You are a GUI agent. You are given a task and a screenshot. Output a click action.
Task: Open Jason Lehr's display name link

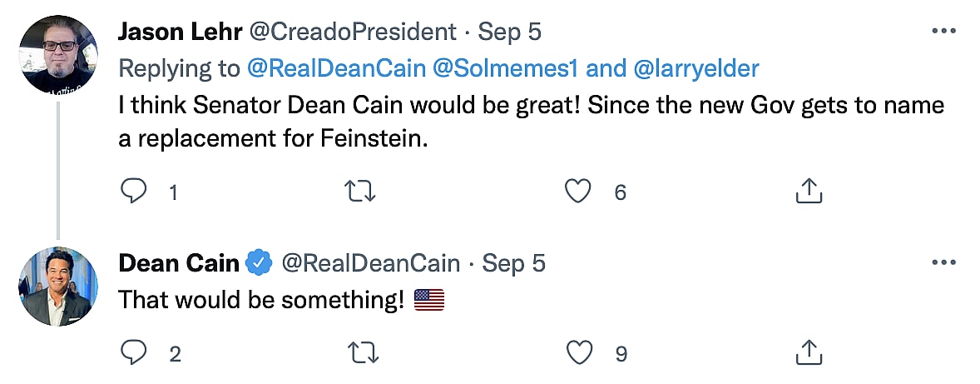[177, 32]
